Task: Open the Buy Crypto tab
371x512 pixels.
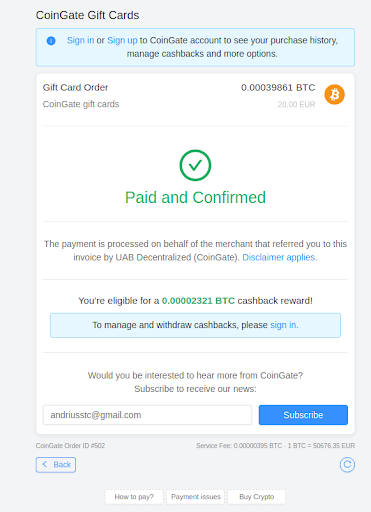Action: (257, 497)
